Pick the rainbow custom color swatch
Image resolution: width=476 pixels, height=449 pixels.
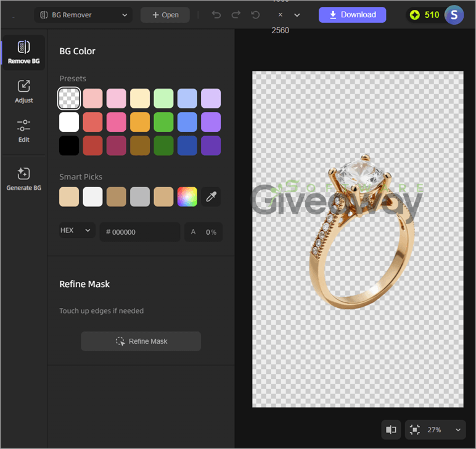[x=187, y=196]
